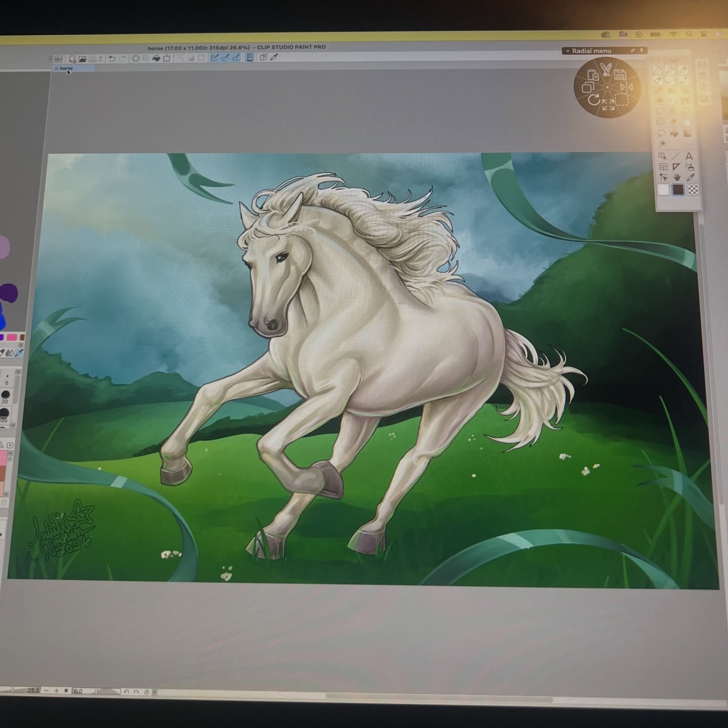The height and width of the screenshot is (728, 728).
Task: Pick the dashed selection radial item
Action: pos(621,99)
